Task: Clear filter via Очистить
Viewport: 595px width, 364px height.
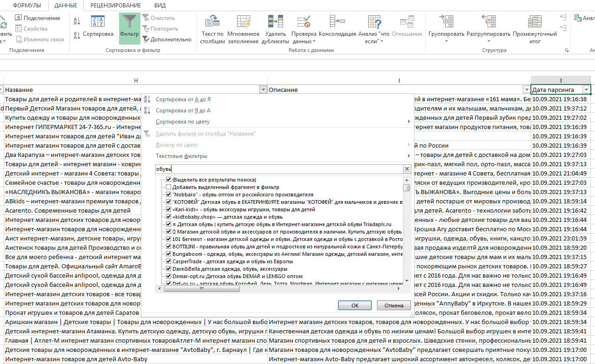Action: tap(159, 18)
